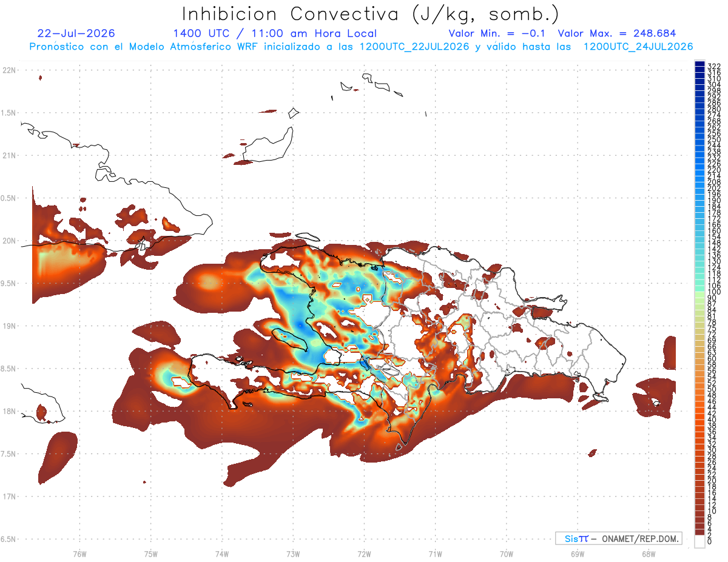This screenshot has width=728, height=562.
Task: Click the "Valor Min. = -0.1" readout
Action: [497, 33]
